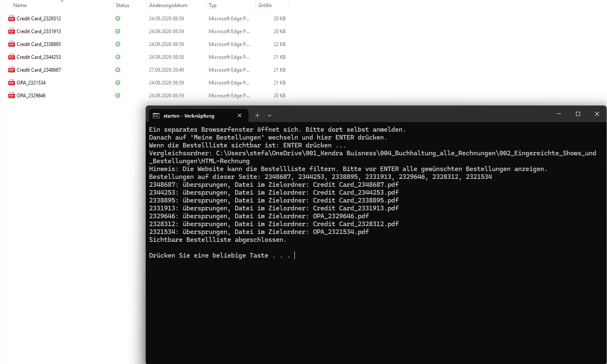This screenshot has width=607, height=364.
Task: Click PDF icon of Credit Card_2328312
Action: 12,19
